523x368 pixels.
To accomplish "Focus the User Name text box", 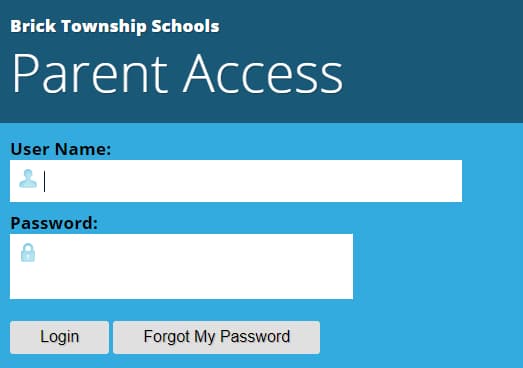I will (x=236, y=181).
